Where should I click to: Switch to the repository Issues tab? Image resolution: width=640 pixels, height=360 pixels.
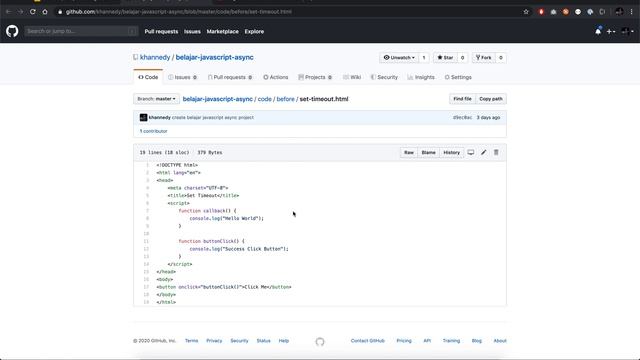click(182, 77)
